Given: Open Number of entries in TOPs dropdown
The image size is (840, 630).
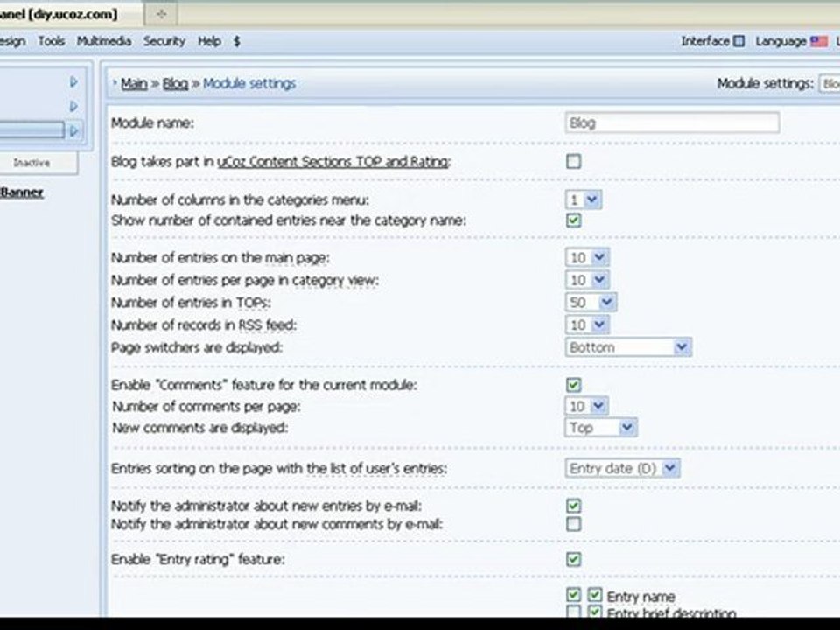Looking at the screenshot, I should pos(591,302).
